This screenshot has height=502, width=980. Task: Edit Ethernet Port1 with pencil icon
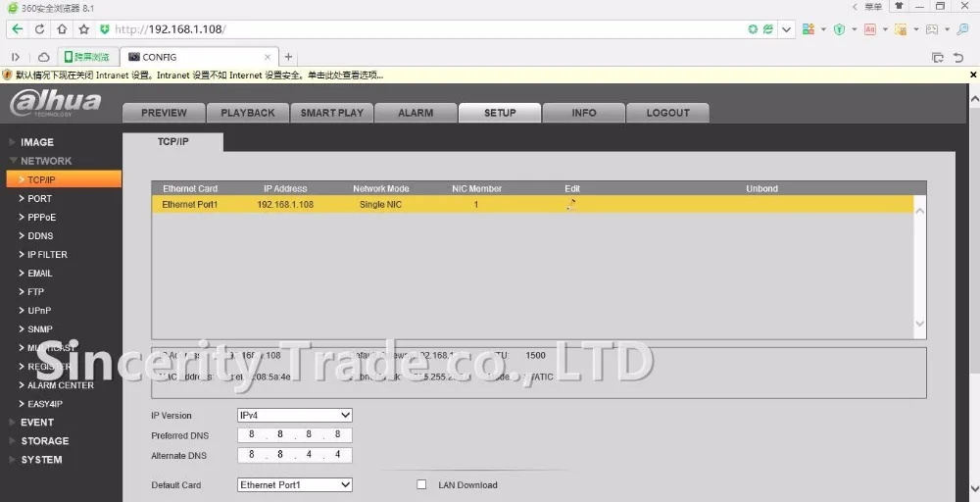570,204
